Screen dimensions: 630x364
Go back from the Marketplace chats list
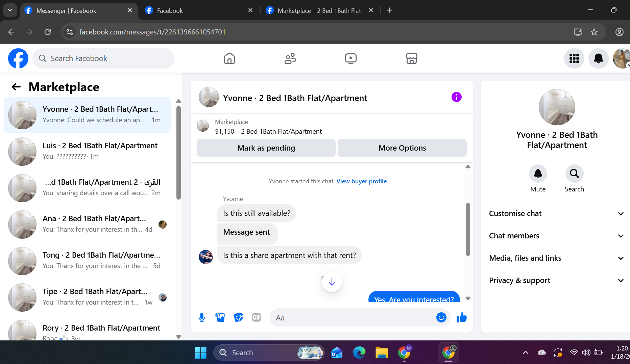pos(16,87)
